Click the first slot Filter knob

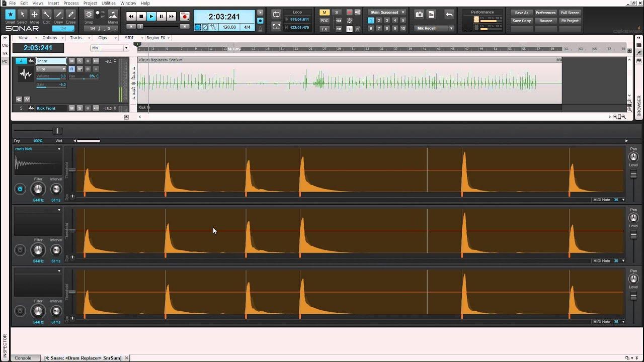tap(38, 189)
